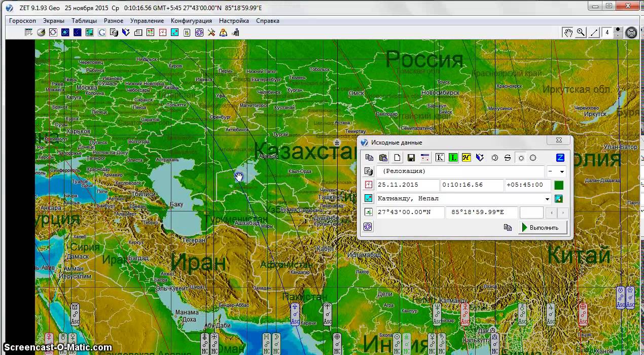
Task: Open the crossed tools settings icon
Action: pyautogui.click(x=211, y=32)
